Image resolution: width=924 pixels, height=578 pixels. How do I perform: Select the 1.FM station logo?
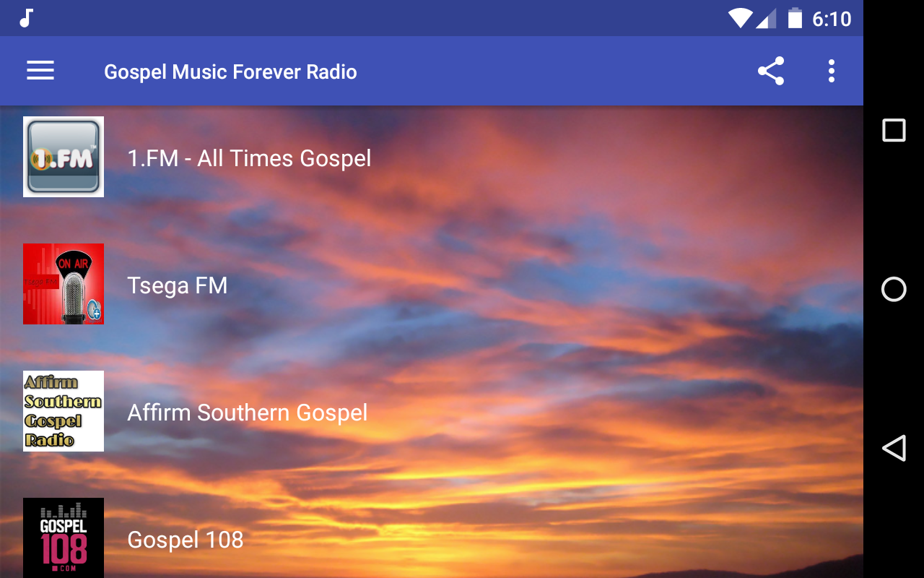[64, 157]
